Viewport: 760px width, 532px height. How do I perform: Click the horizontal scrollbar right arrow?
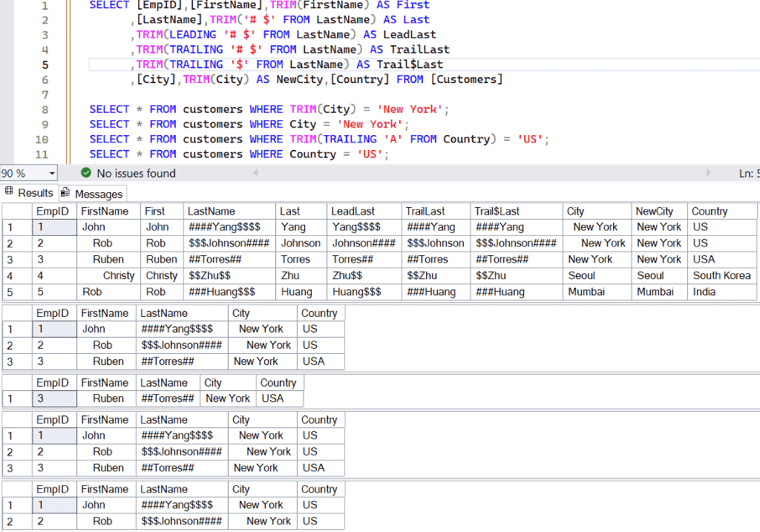pos(709,172)
